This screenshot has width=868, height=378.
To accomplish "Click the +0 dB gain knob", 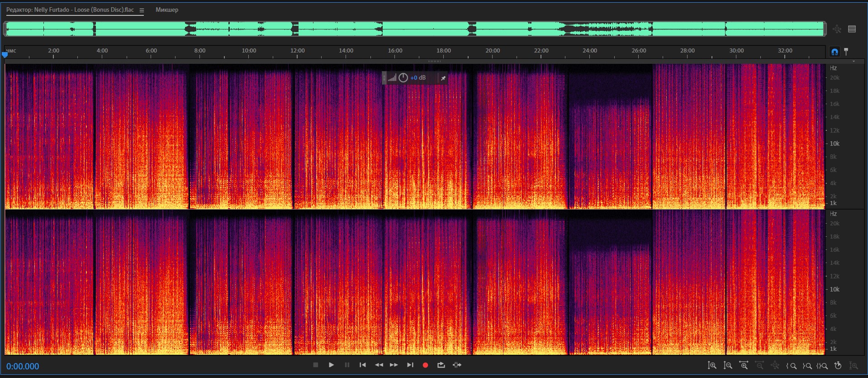I will [x=403, y=78].
